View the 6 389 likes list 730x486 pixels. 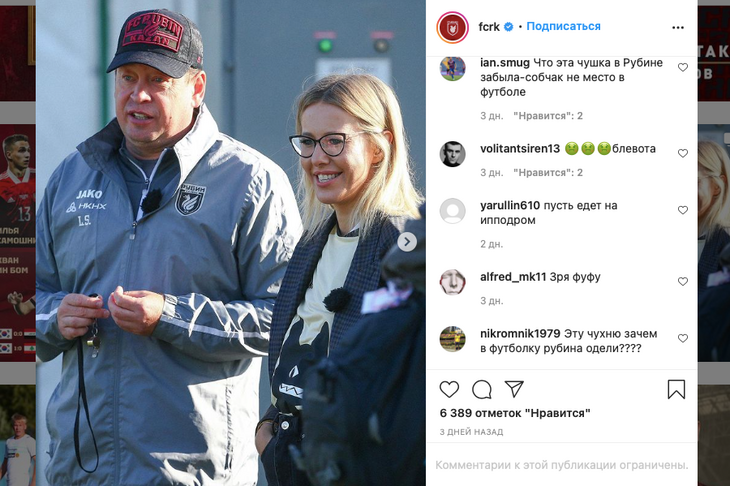coord(515,413)
